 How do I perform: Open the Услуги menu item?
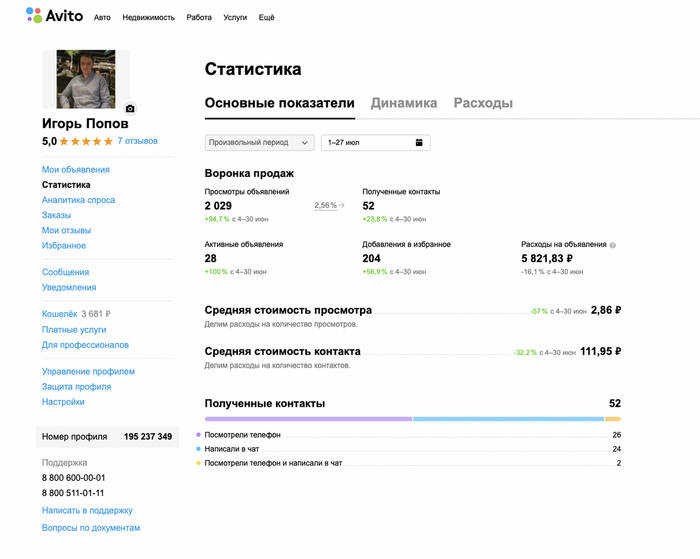[235, 17]
